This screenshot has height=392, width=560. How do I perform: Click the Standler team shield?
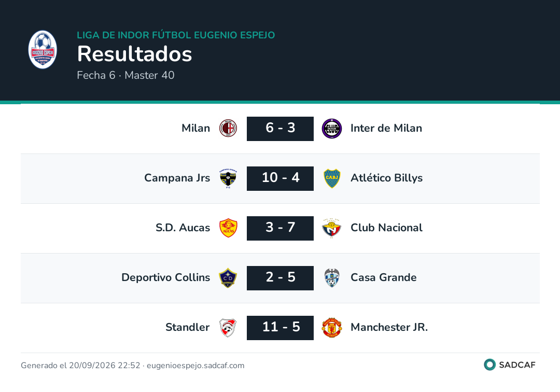point(228,327)
